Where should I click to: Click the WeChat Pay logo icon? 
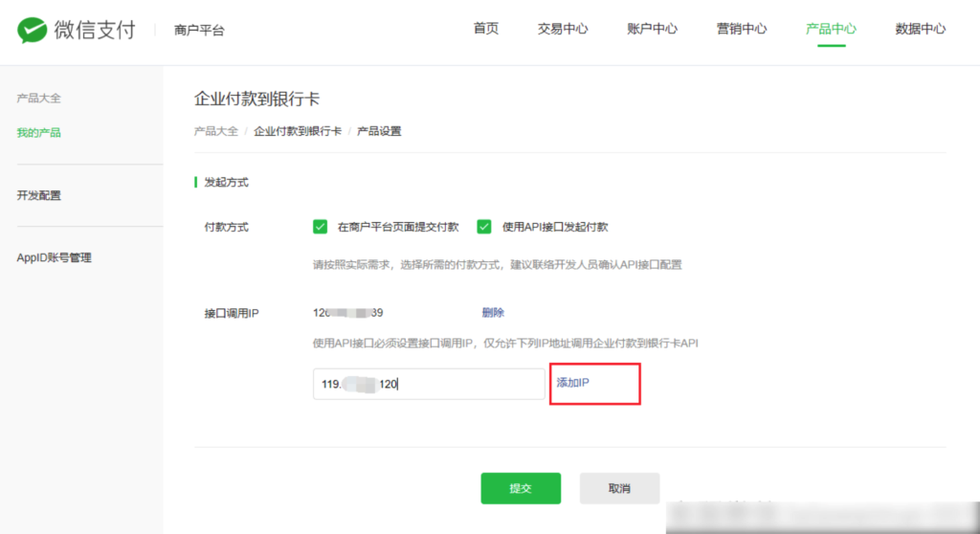click(33, 30)
